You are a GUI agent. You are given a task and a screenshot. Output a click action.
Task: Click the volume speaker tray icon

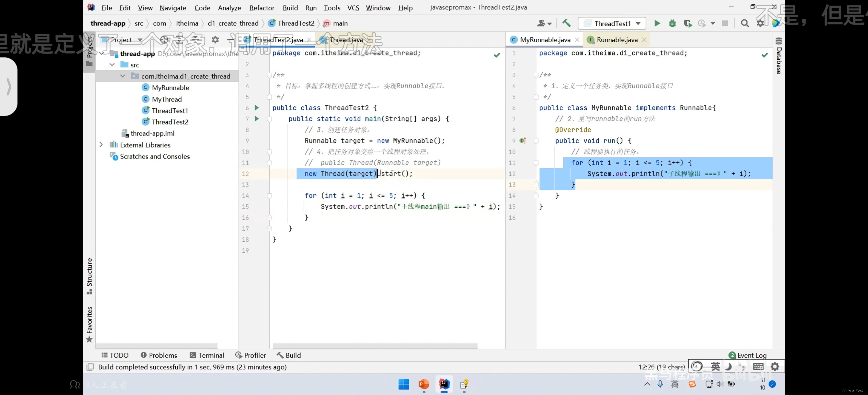point(720,384)
